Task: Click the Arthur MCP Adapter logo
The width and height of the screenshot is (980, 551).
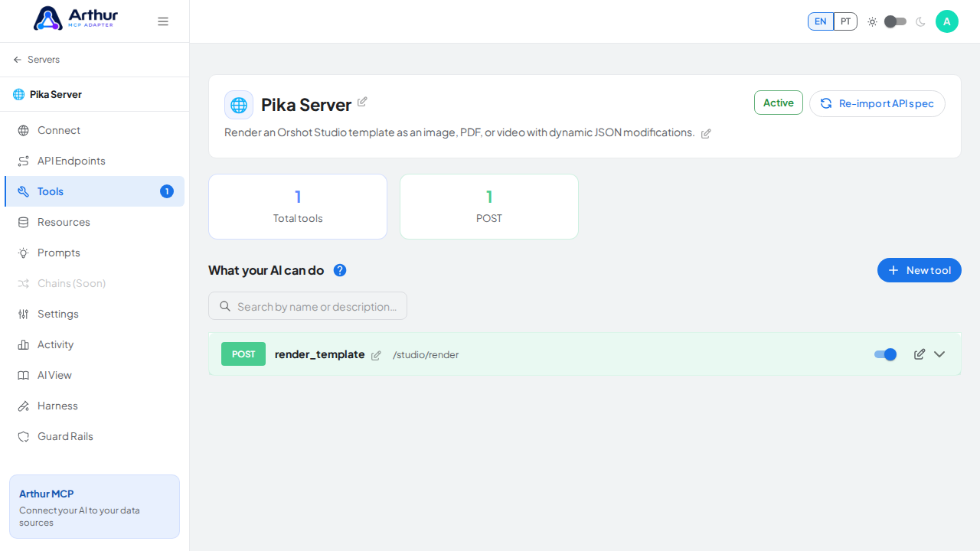Action: [x=75, y=18]
